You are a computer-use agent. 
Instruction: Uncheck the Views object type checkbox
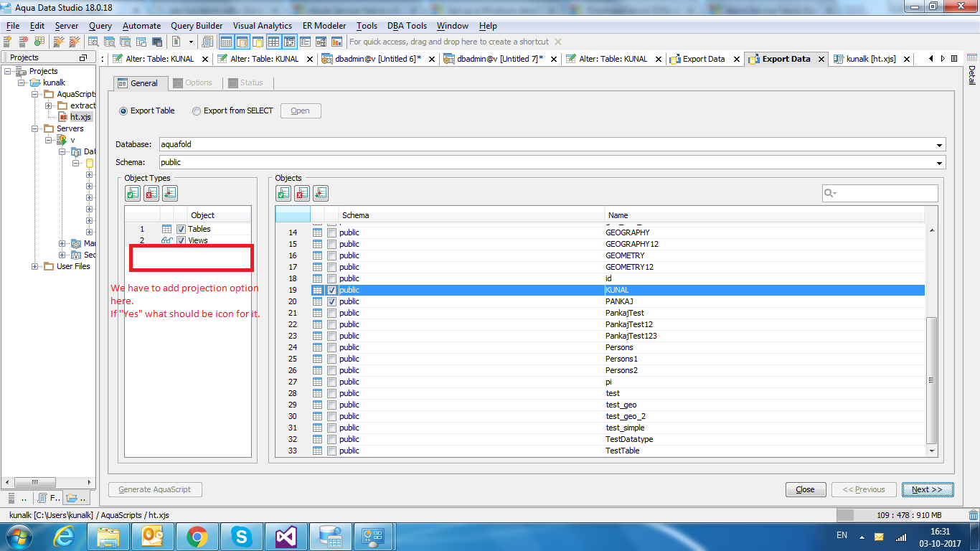182,240
